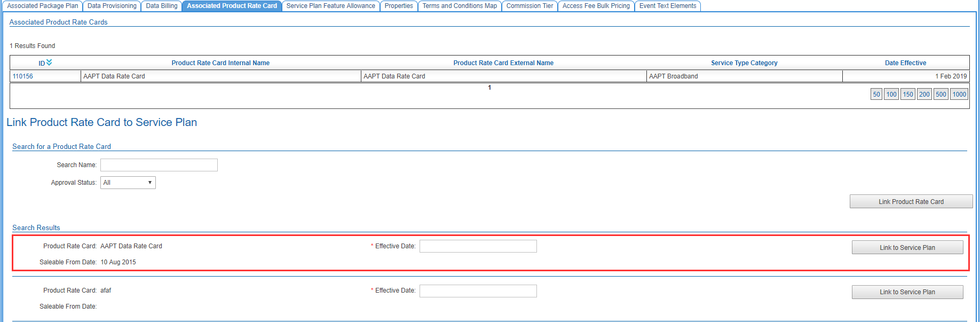Select the Access Fee Bulk Pricing tab
This screenshot has width=980, height=322.
pyautogui.click(x=596, y=6)
